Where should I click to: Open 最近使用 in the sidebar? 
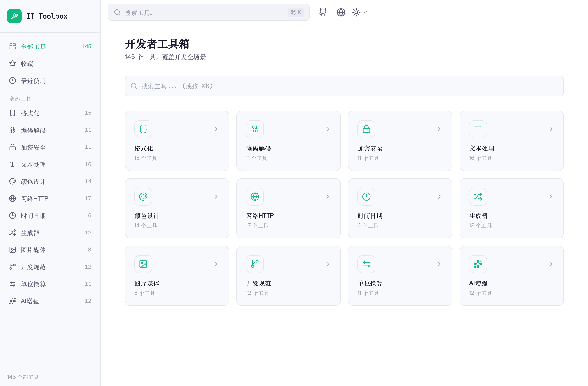(x=50, y=81)
